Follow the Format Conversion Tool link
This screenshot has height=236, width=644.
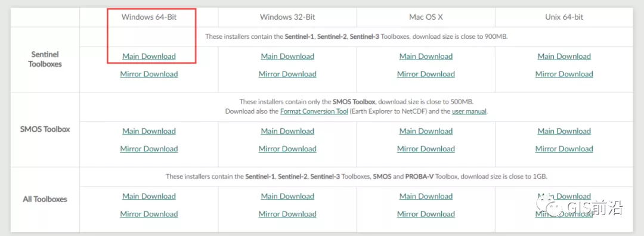click(x=314, y=111)
